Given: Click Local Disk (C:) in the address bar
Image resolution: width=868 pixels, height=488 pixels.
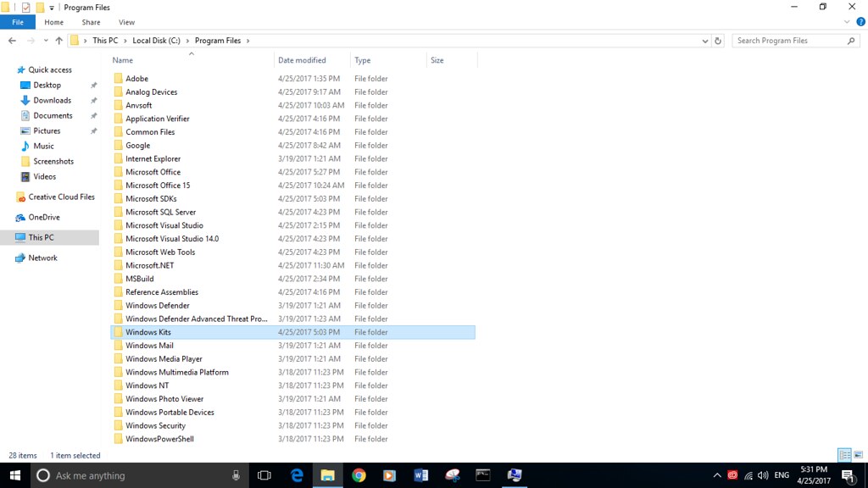Looking at the screenshot, I should click(x=156, y=41).
